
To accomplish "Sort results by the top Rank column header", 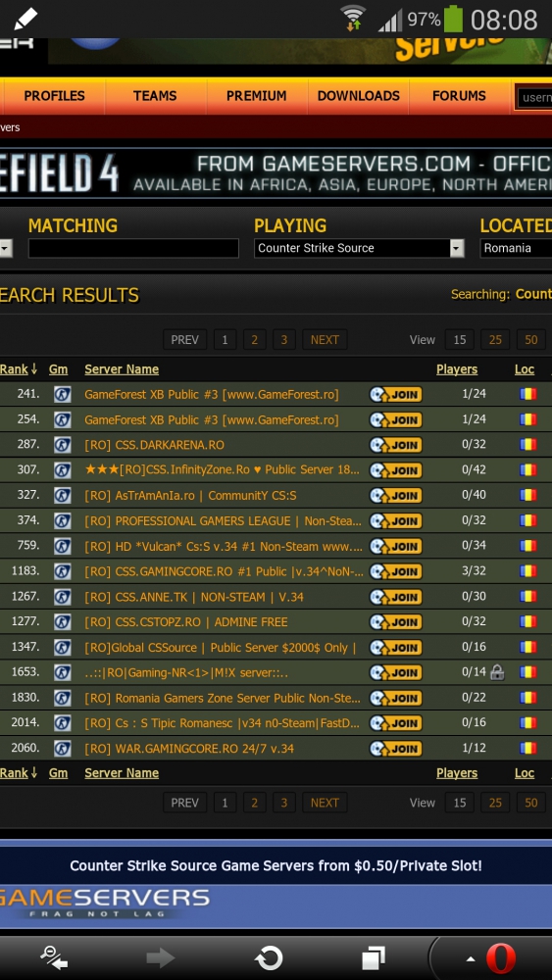I will coord(19,369).
